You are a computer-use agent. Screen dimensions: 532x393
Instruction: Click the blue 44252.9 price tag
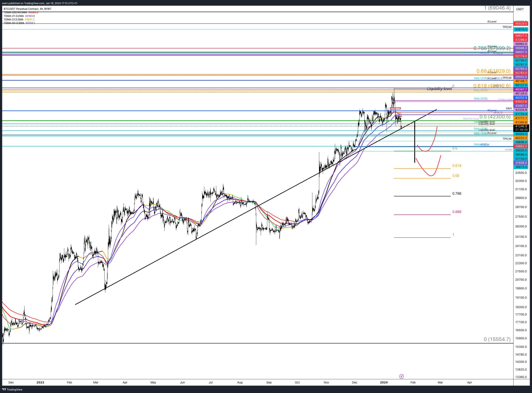[521, 98]
